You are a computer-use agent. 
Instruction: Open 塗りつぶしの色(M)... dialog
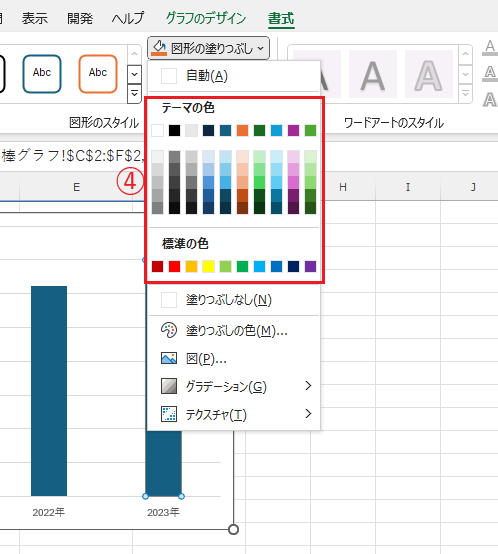pyautogui.click(x=233, y=331)
